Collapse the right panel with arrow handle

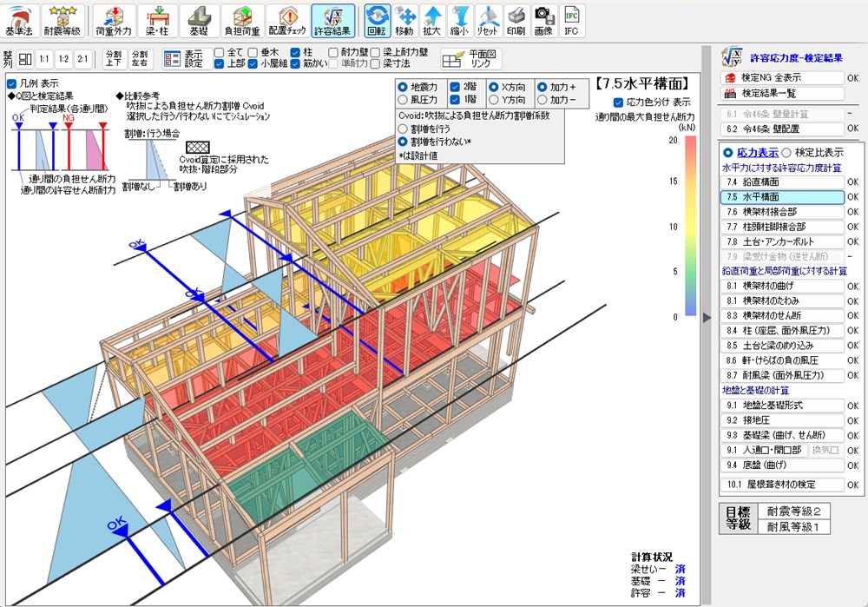point(706,318)
